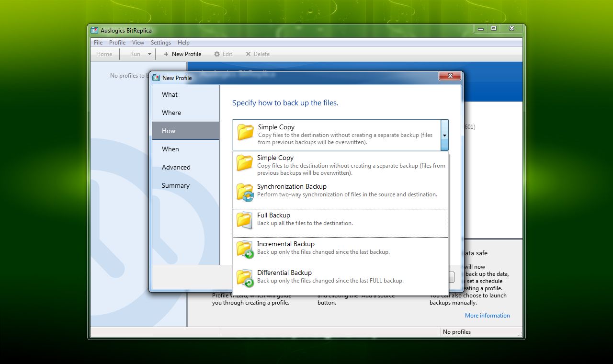Go to the When wizard step
This screenshot has height=364, width=613.
tap(186, 149)
